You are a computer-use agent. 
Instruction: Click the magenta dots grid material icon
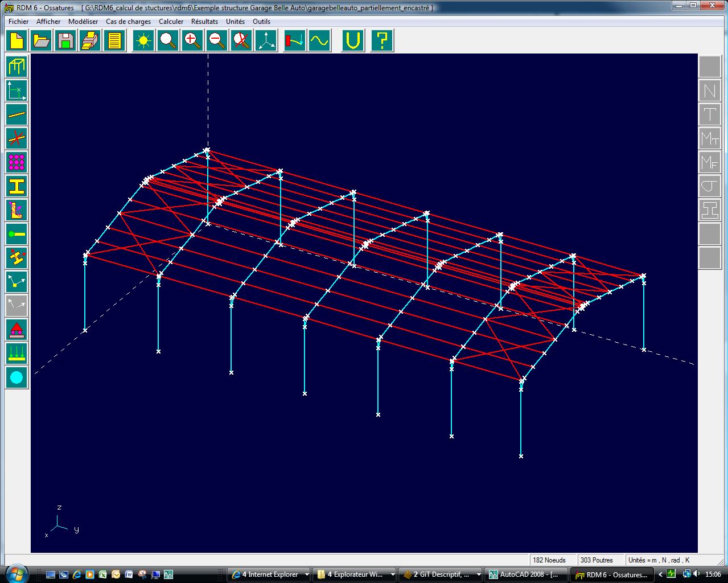pyautogui.click(x=17, y=162)
